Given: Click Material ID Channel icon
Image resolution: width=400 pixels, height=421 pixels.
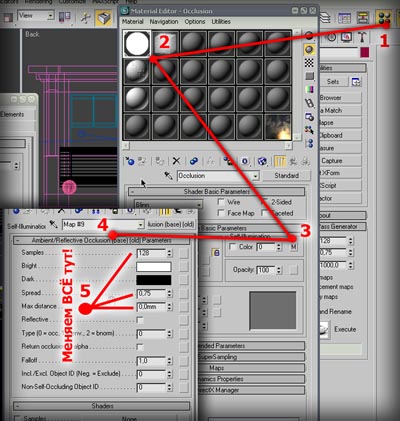Looking at the screenshot, I should point(245,161).
